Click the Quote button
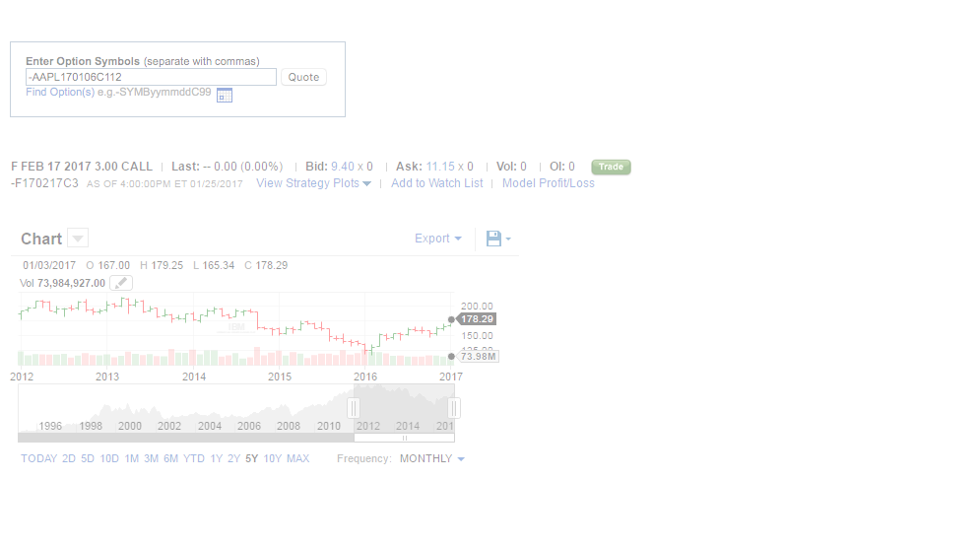Image resolution: width=980 pixels, height=549 pixels. (303, 77)
